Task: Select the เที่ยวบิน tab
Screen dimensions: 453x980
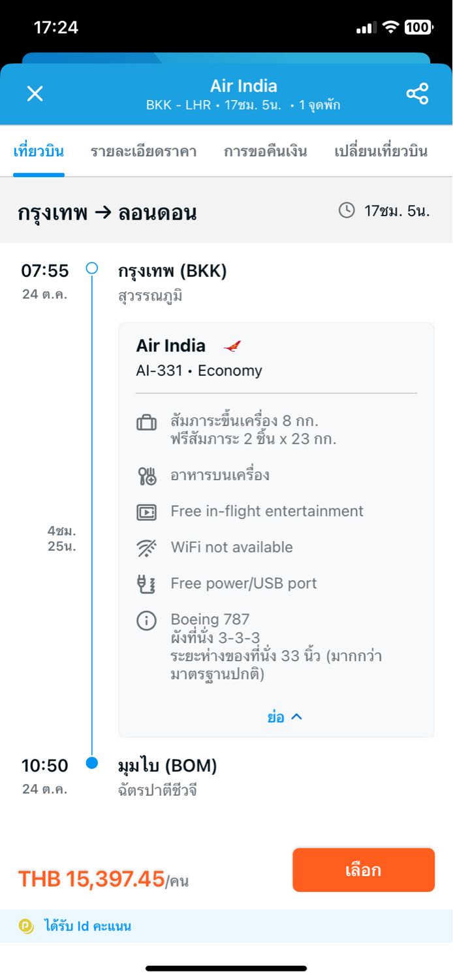Action: (x=39, y=152)
